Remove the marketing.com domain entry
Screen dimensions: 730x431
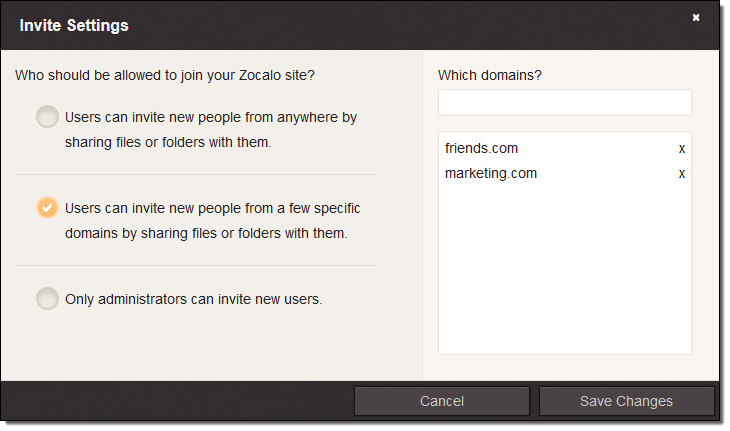coord(682,174)
